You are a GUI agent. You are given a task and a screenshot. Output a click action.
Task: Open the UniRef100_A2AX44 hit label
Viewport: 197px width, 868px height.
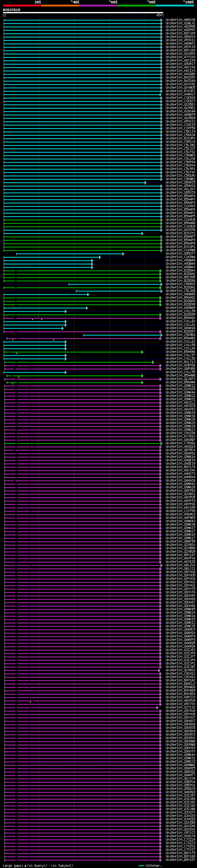point(180,111)
